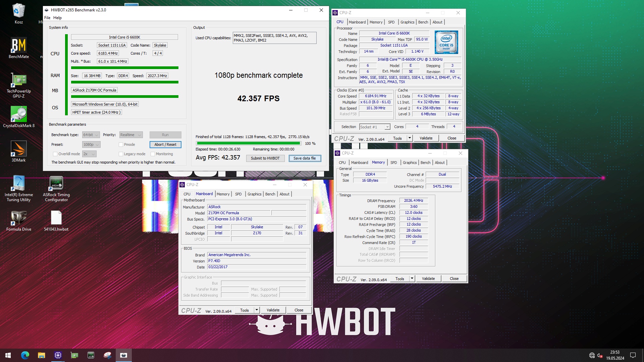Image resolution: width=644 pixels, height=362 pixels.
Task: Click the Windows Start button
Action: [8, 355]
